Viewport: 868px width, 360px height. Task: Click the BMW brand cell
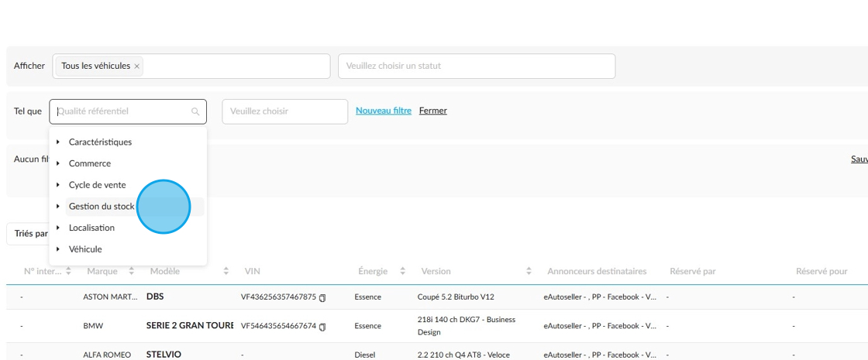coord(93,326)
